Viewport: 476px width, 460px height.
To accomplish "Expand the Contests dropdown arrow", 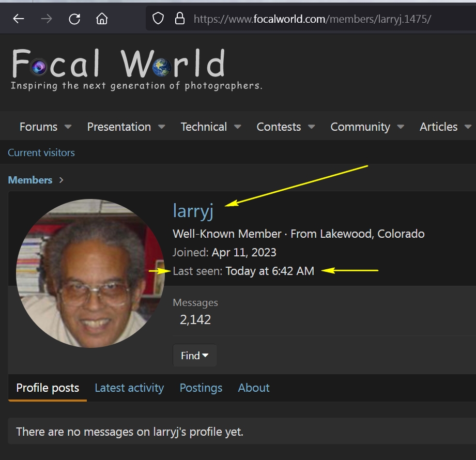I will pyautogui.click(x=312, y=127).
